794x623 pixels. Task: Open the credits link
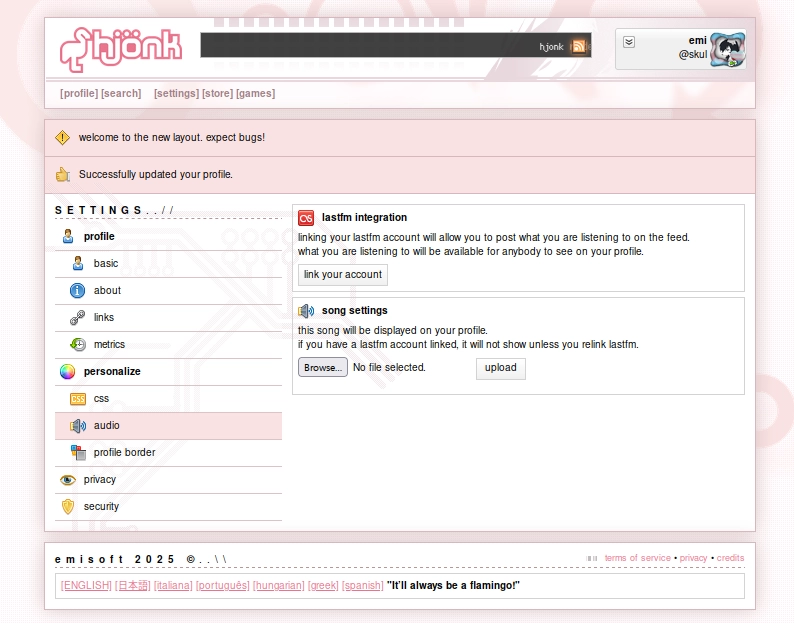coord(730,558)
